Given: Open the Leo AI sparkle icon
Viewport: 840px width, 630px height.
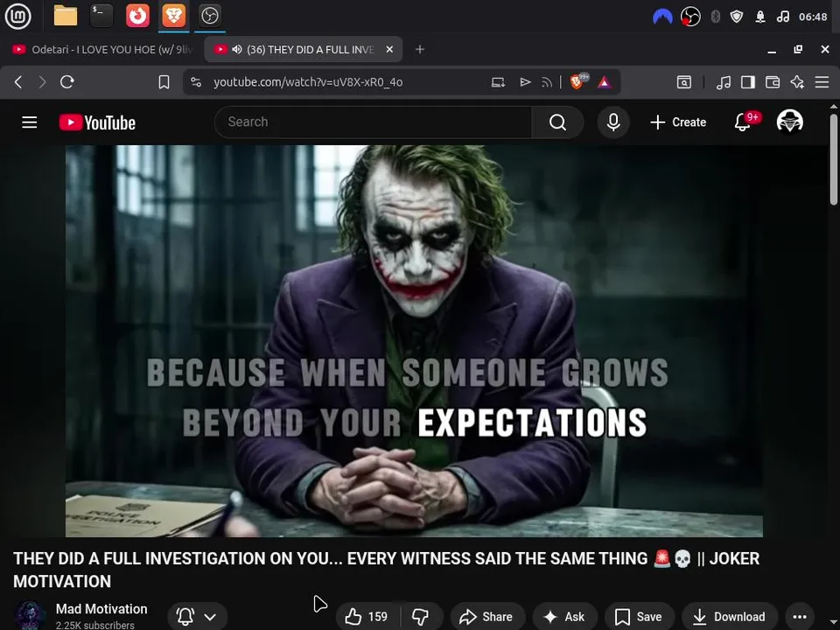Looking at the screenshot, I should click(797, 82).
